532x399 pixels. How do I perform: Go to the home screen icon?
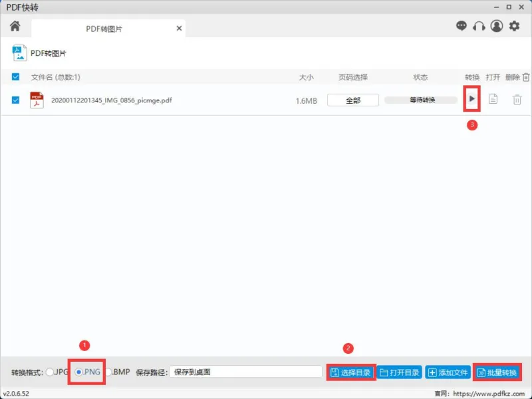[15, 26]
